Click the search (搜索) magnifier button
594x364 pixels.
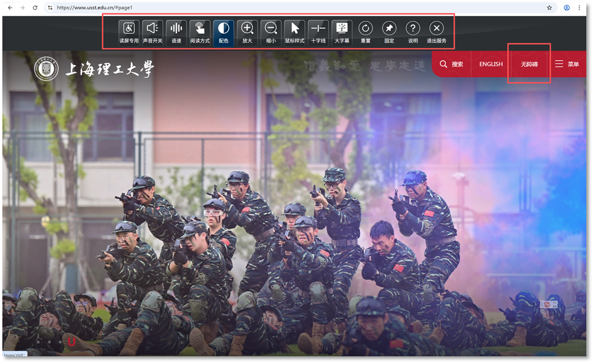coord(451,64)
